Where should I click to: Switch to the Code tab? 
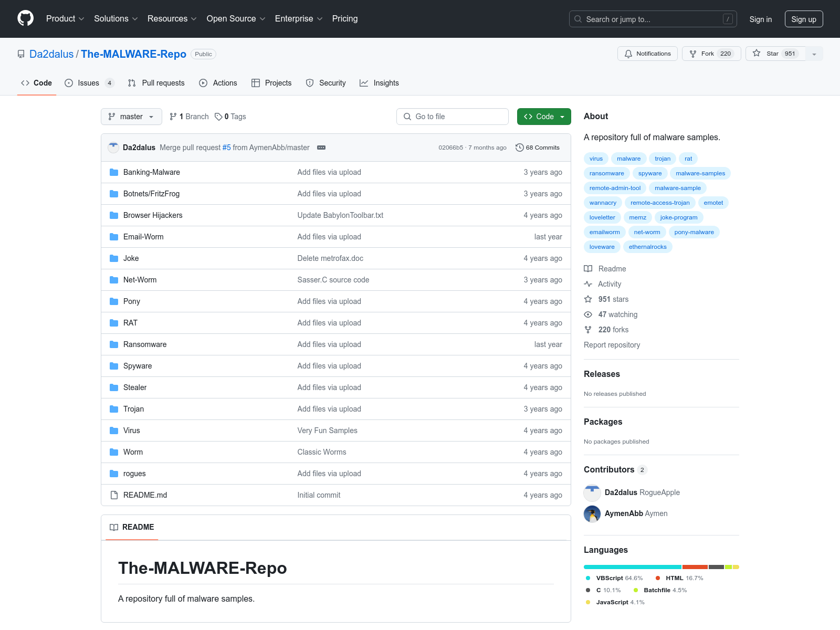(37, 83)
